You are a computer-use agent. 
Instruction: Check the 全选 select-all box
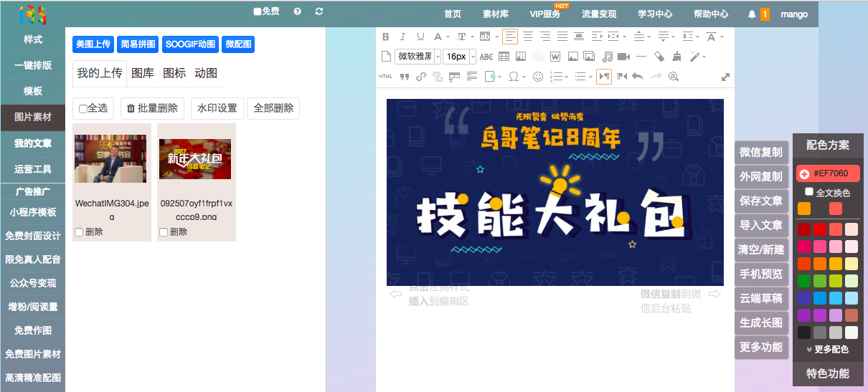pos(83,109)
